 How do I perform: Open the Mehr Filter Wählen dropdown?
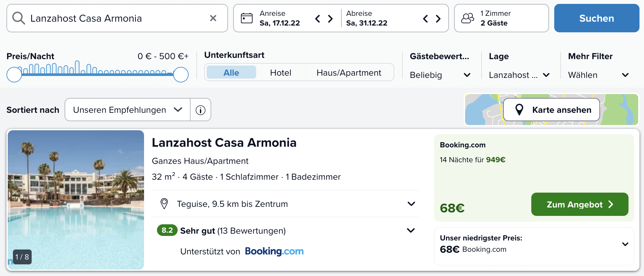click(x=598, y=75)
